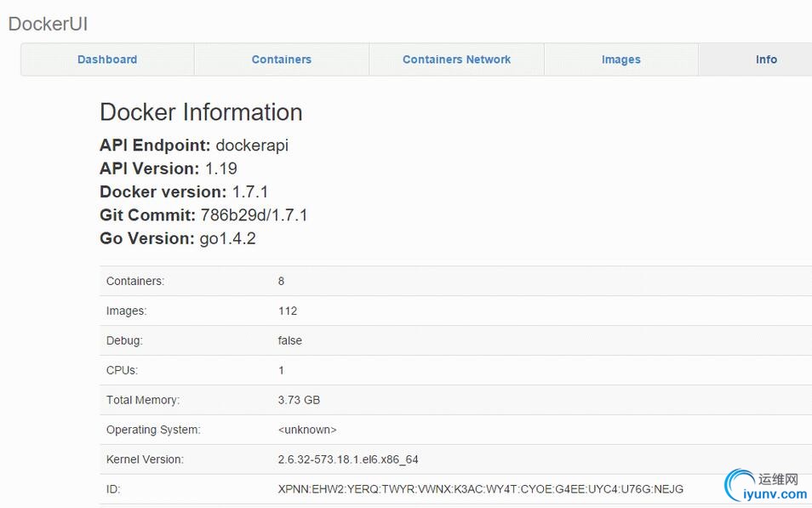
Task: Select the Images count 112
Action: 288,311
